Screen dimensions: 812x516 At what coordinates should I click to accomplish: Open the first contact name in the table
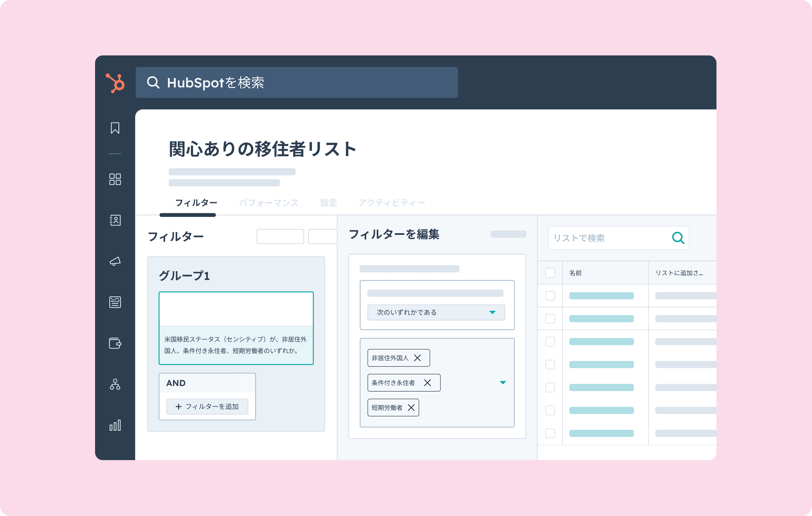pyautogui.click(x=602, y=296)
